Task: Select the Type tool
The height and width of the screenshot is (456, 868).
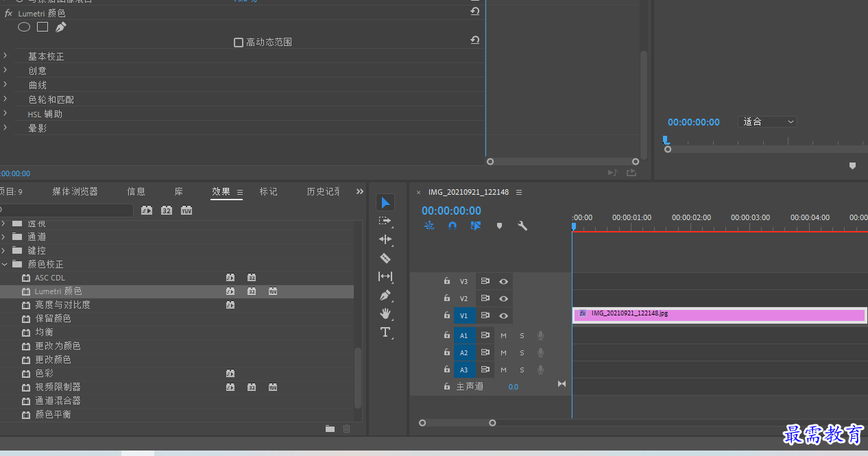Action: pos(385,333)
